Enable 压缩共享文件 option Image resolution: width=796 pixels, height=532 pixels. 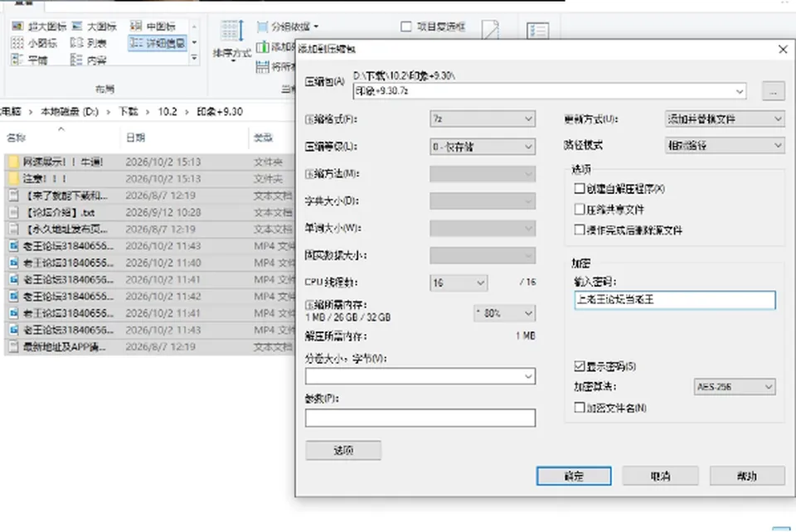coord(580,209)
